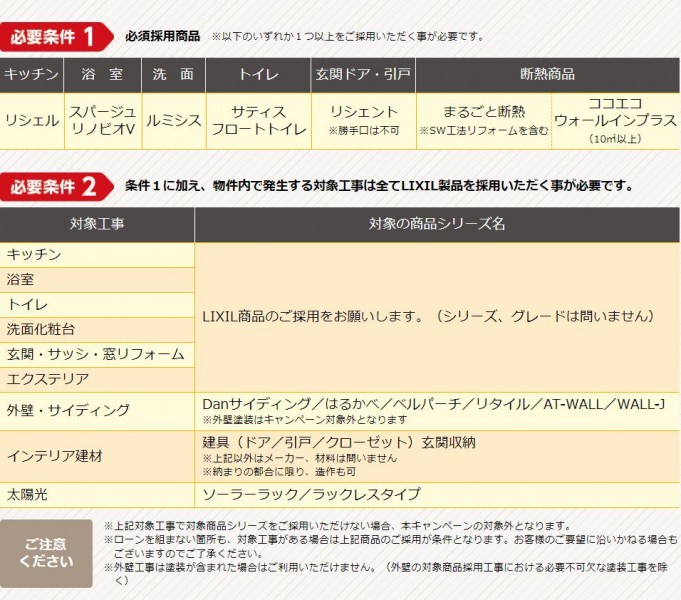Select the ルミシス product cell

173,121
